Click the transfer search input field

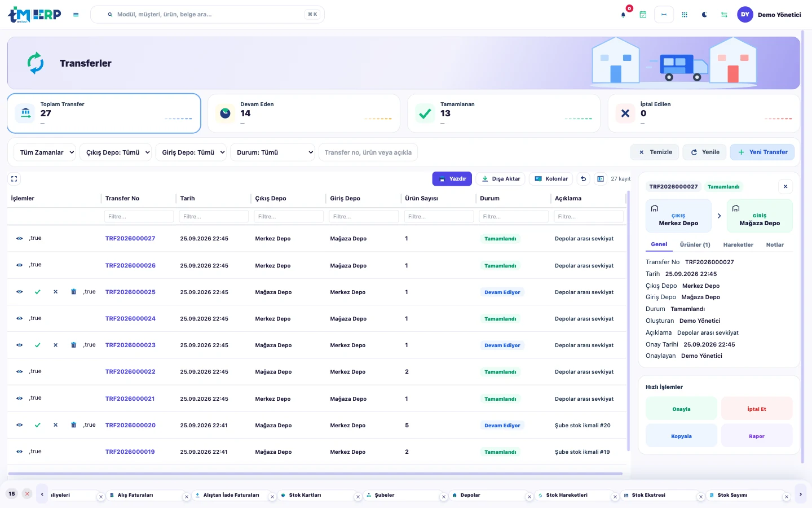pos(368,152)
